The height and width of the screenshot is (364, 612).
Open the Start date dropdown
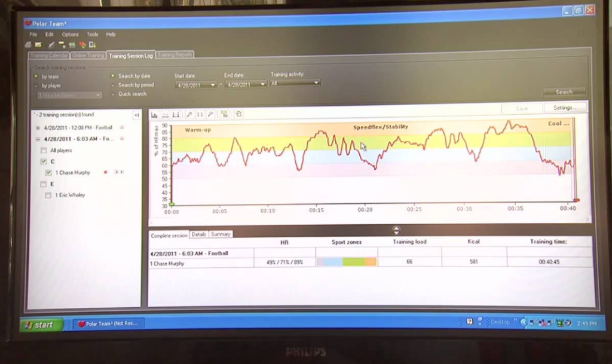[x=213, y=85]
